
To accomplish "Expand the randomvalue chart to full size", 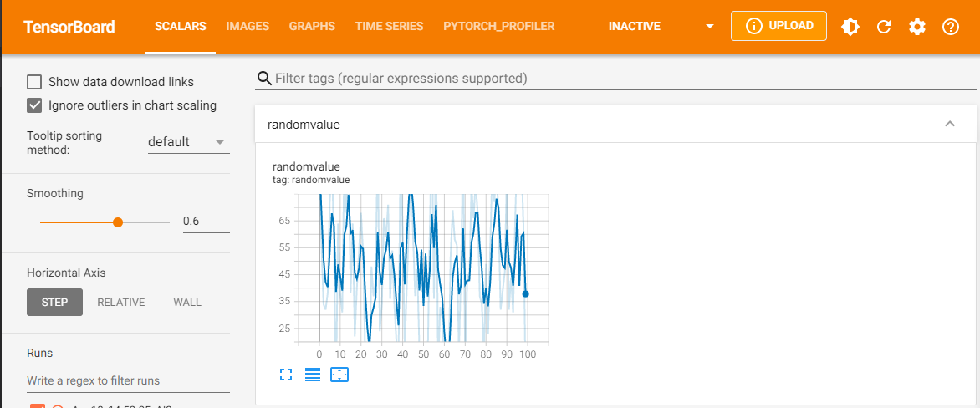I will click(286, 375).
